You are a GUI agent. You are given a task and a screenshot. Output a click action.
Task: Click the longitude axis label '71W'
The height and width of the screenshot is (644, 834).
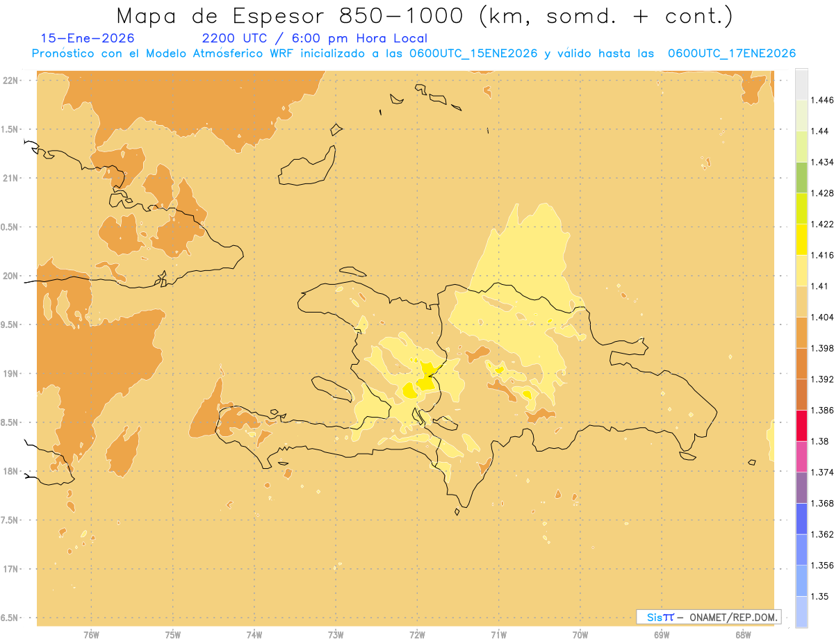point(498,635)
